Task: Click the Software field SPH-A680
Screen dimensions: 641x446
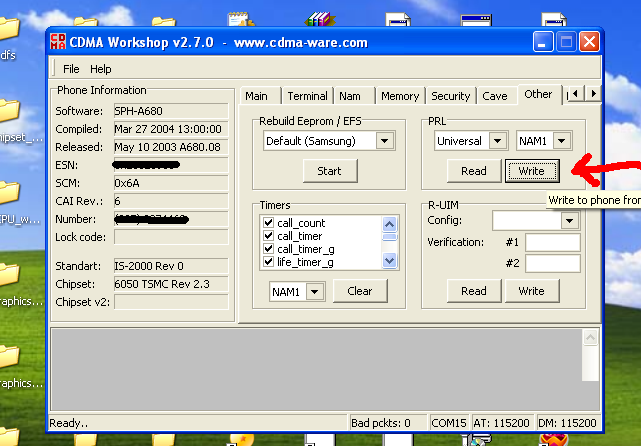Action: [171, 111]
